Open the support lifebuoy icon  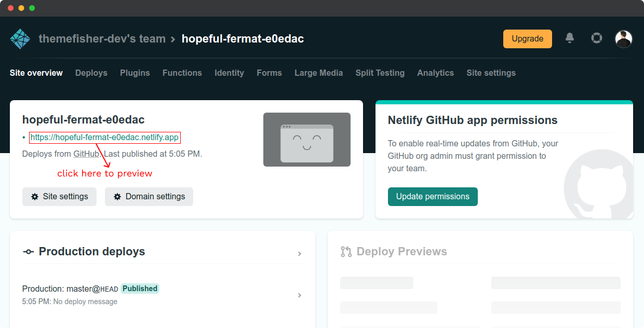[597, 38]
